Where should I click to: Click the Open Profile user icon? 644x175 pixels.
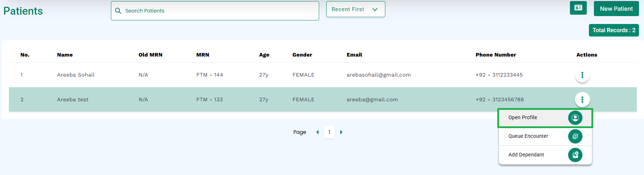(575, 118)
